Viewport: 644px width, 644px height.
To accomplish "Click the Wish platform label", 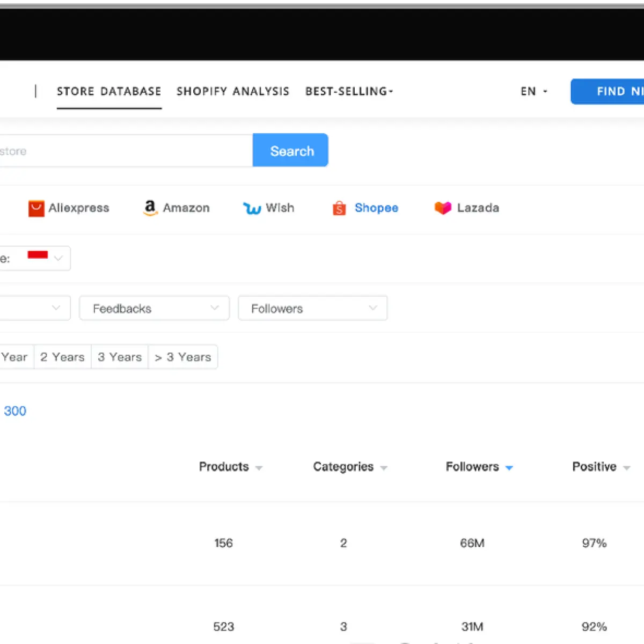I will coord(280,208).
